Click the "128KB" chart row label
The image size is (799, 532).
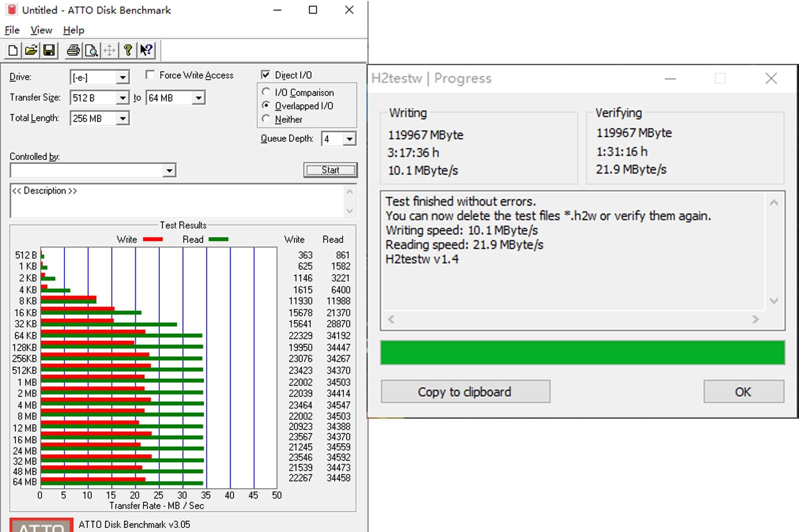tap(24, 347)
